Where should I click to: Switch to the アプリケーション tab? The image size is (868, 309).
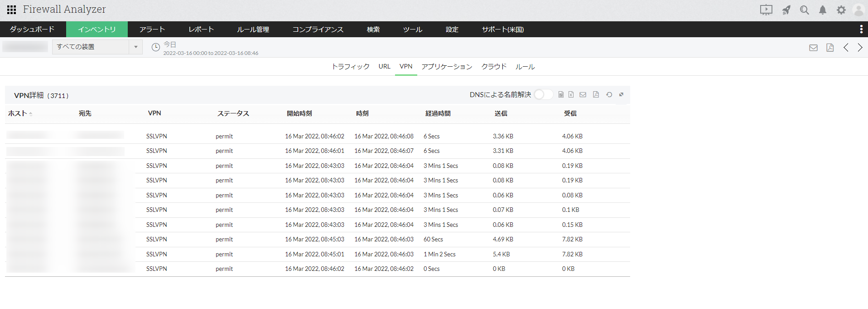(447, 67)
